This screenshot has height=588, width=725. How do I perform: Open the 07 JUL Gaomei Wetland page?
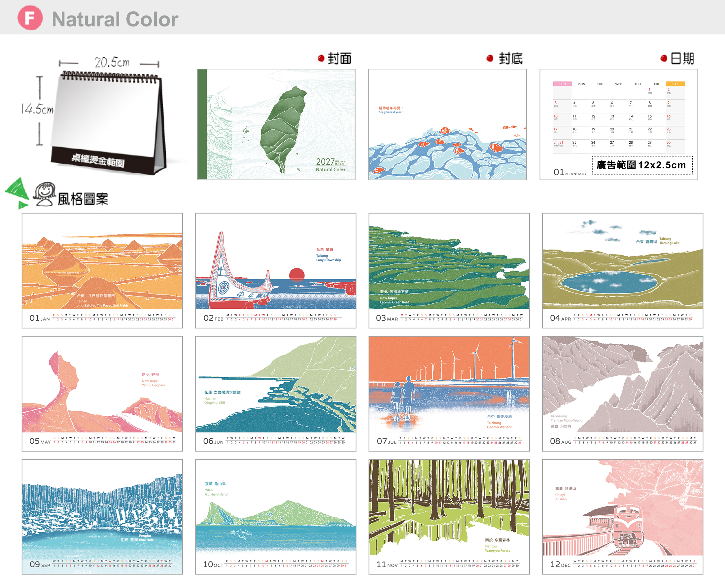tap(449, 394)
